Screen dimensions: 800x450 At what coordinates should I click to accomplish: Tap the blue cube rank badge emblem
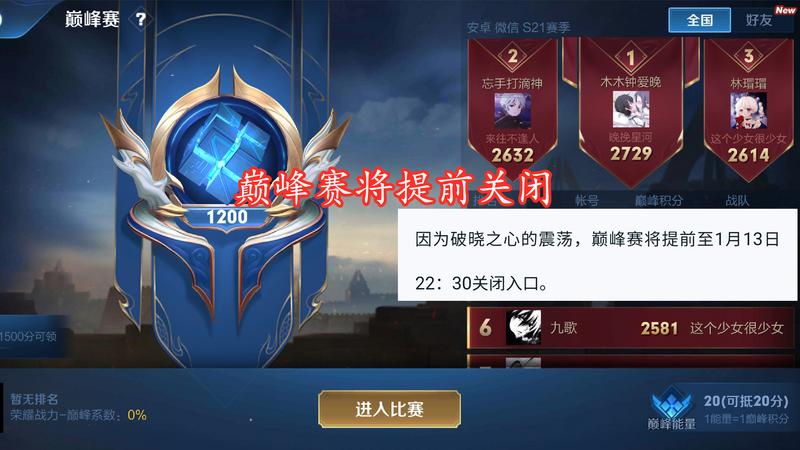tap(226, 148)
